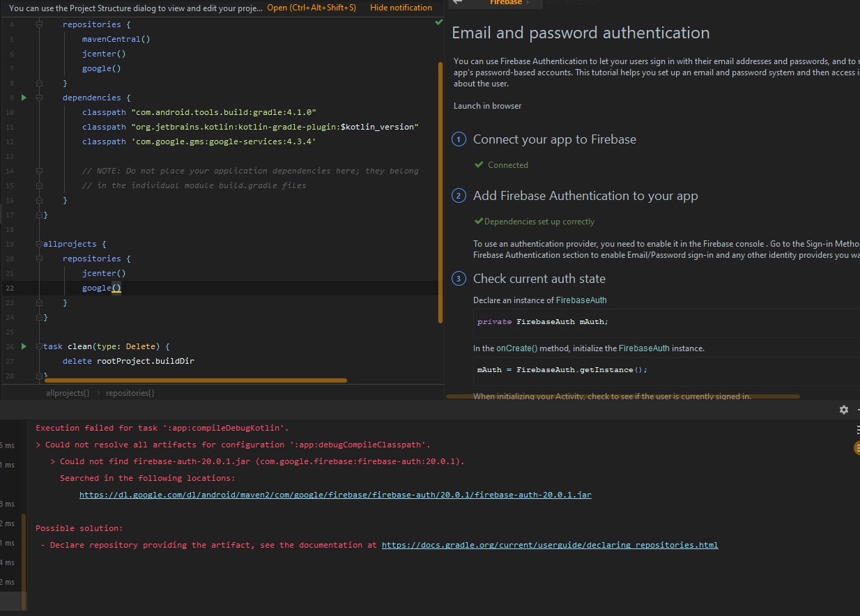Collapse task clean block at line 26
The height and width of the screenshot is (616, 860).
coord(40,346)
